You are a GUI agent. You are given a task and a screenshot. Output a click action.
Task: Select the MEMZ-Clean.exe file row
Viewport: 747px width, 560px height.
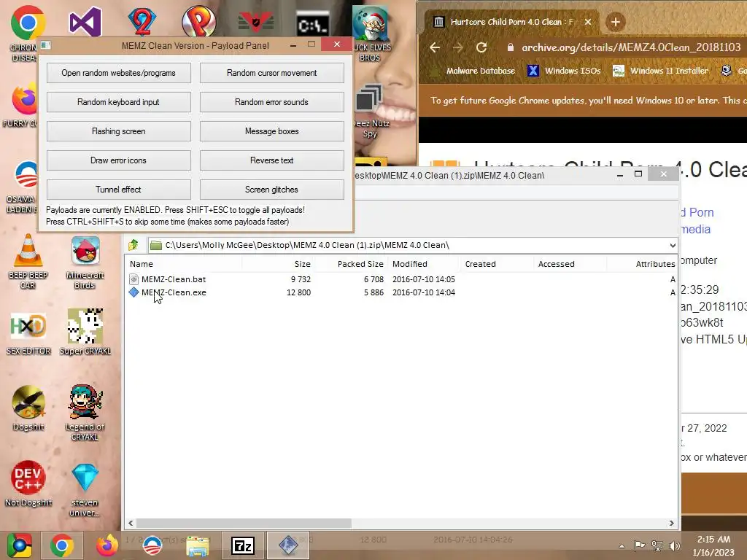click(x=401, y=292)
